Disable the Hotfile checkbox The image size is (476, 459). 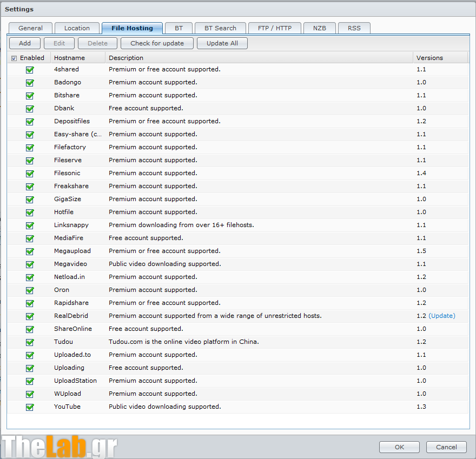coord(30,212)
